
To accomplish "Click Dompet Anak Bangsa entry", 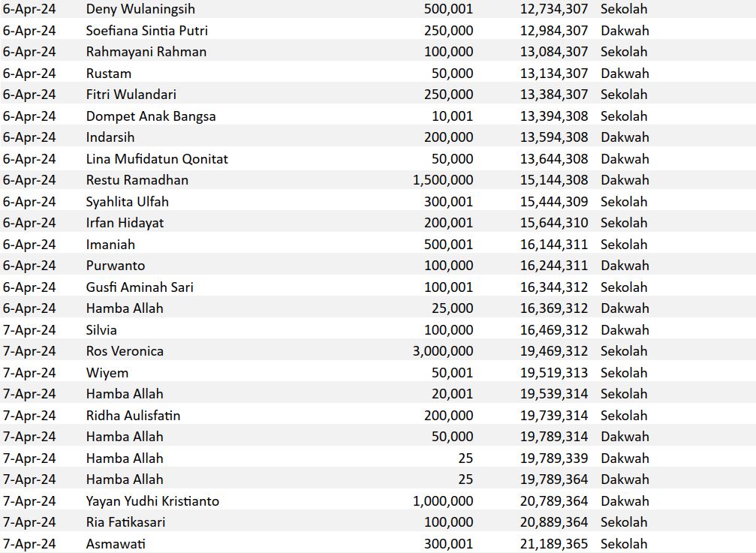I will click(x=151, y=116).
